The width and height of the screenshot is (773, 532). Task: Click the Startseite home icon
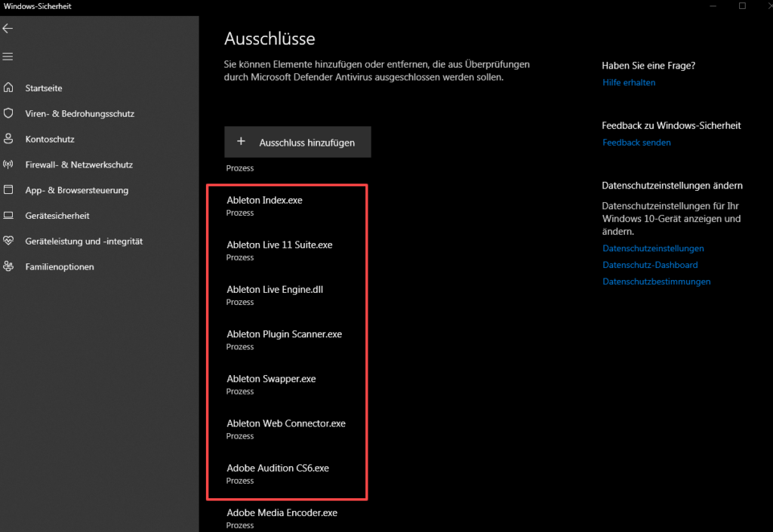tap(8, 88)
